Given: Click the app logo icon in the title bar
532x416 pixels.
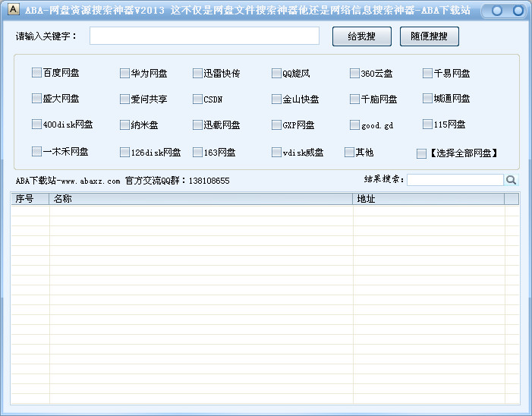Looking at the screenshot, I should (x=13, y=9).
